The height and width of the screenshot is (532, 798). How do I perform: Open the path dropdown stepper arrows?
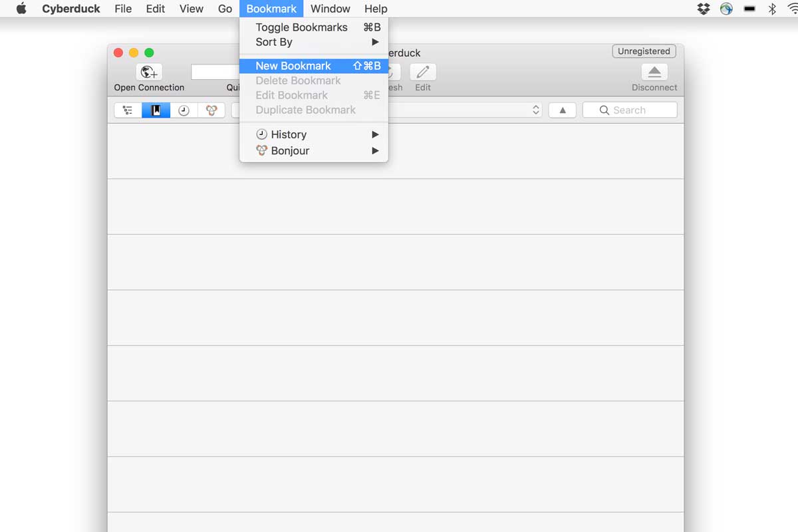(x=536, y=110)
